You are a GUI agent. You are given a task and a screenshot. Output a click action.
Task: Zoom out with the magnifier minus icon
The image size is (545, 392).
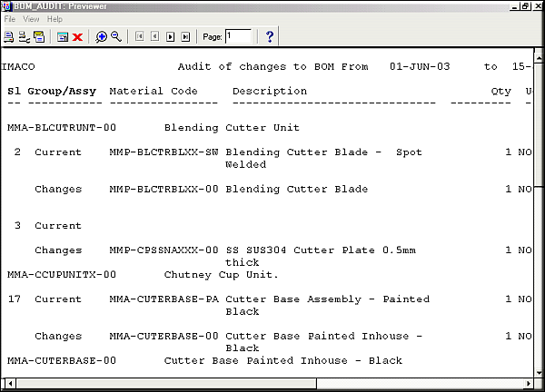[116, 36]
